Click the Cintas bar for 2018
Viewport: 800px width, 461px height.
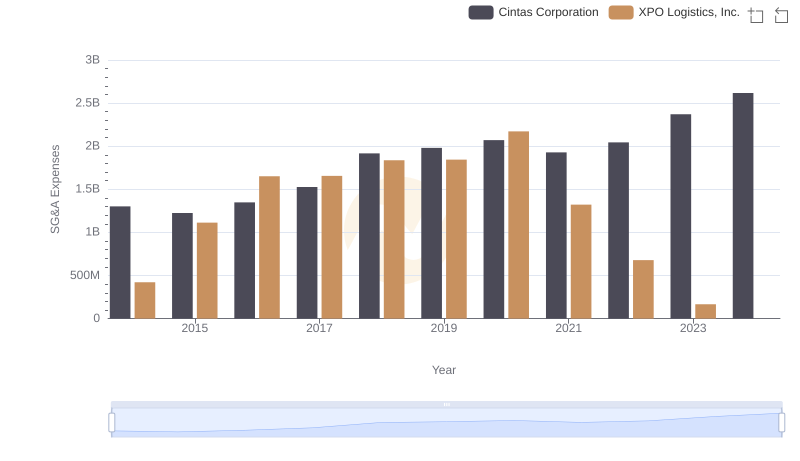[369, 236]
